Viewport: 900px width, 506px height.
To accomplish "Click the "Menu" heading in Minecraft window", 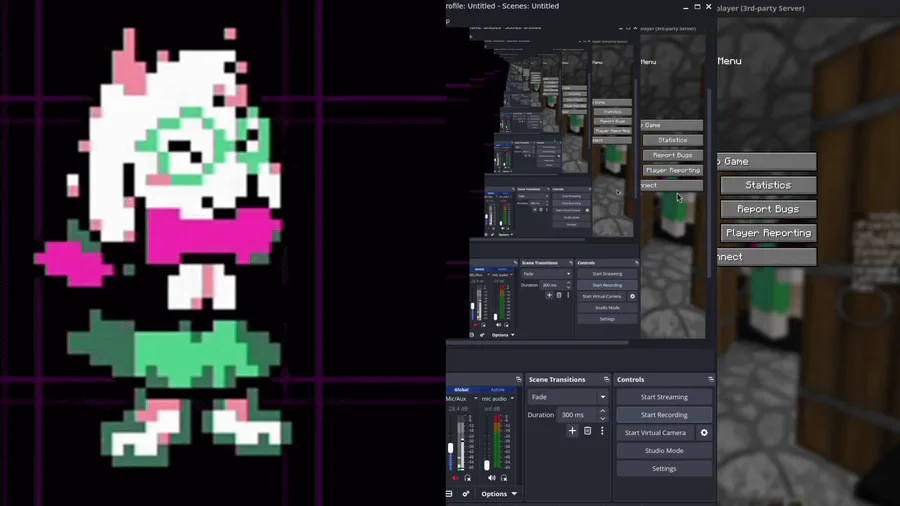I will point(729,61).
